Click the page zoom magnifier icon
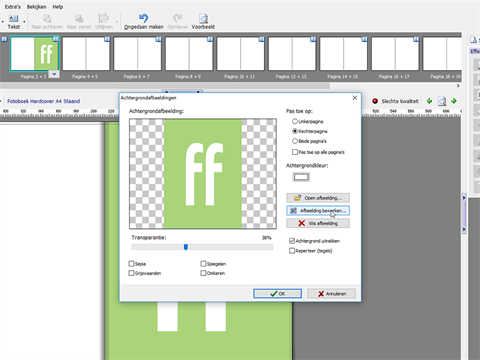 [x=442, y=101]
